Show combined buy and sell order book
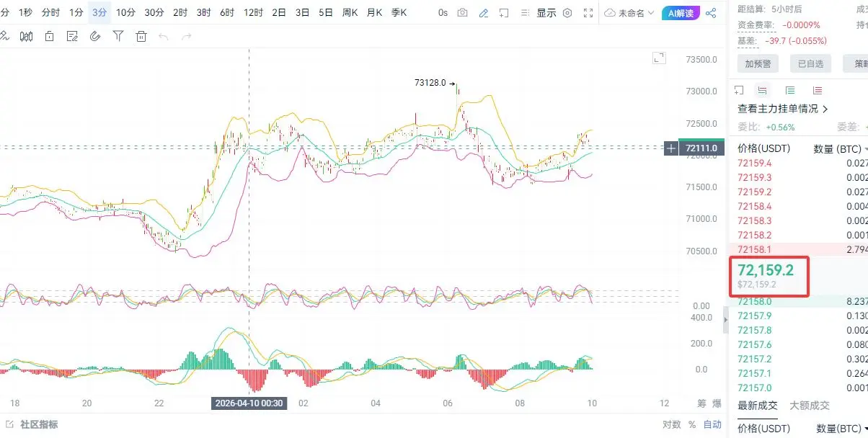This screenshot has width=868, height=438. [762, 90]
